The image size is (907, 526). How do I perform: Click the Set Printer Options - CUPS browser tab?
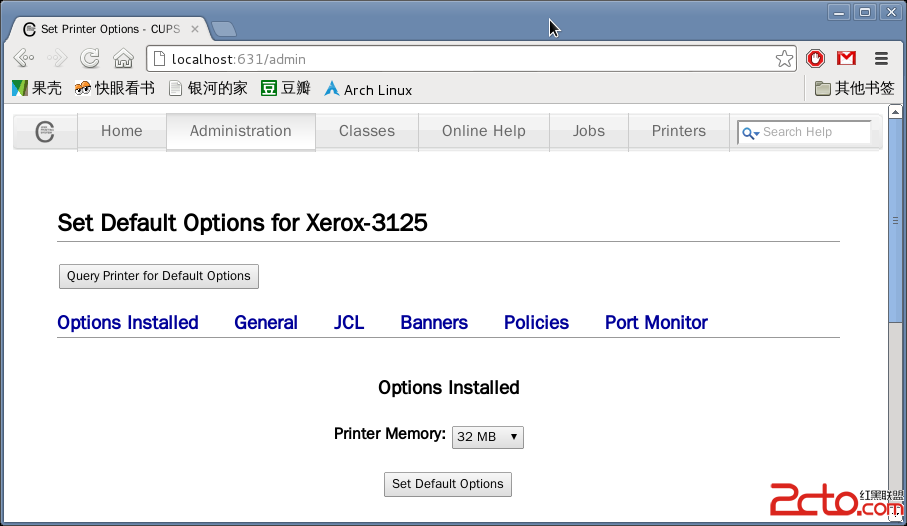110,29
